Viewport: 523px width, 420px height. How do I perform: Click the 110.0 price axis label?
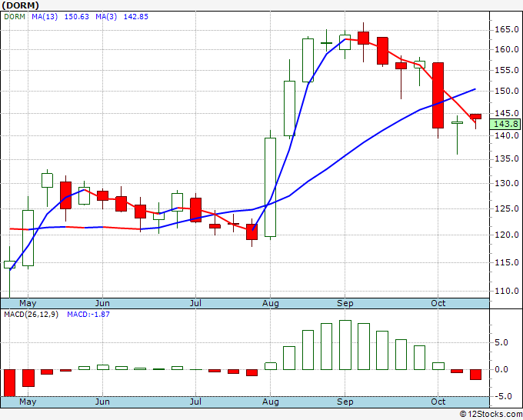coord(506,292)
